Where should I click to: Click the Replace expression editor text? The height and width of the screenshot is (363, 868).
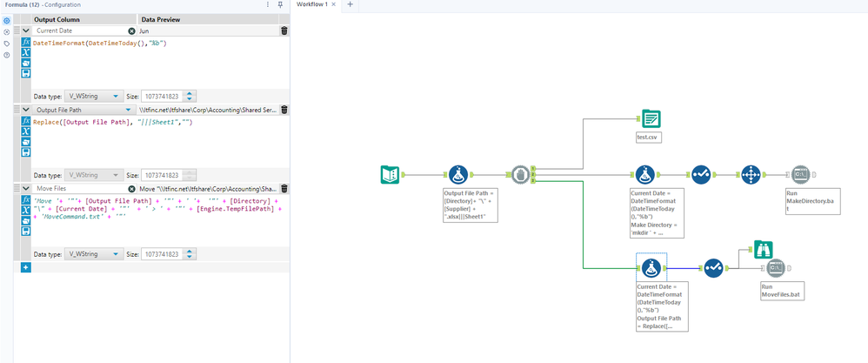[x=112, y=122]
